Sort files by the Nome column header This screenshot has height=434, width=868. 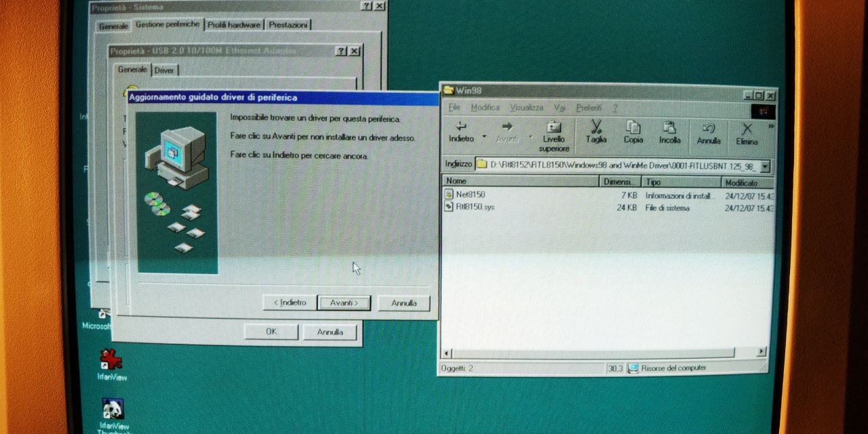(x=521, y=181)
